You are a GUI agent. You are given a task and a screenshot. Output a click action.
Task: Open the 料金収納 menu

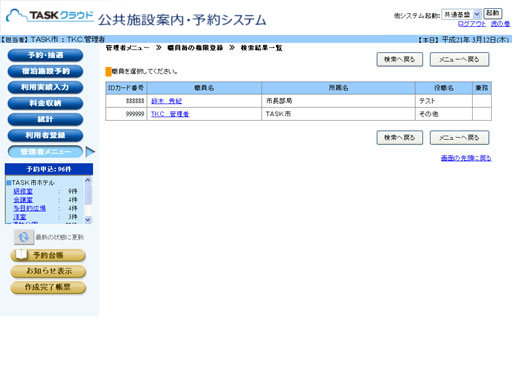point(45,103)
